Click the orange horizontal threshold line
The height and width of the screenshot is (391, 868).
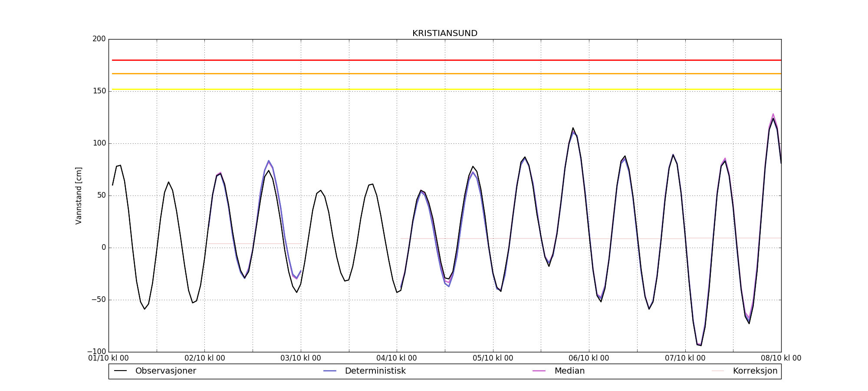447,74
